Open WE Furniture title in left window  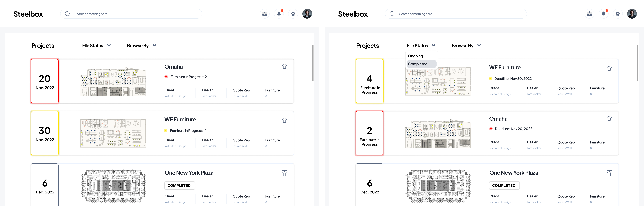180,120
